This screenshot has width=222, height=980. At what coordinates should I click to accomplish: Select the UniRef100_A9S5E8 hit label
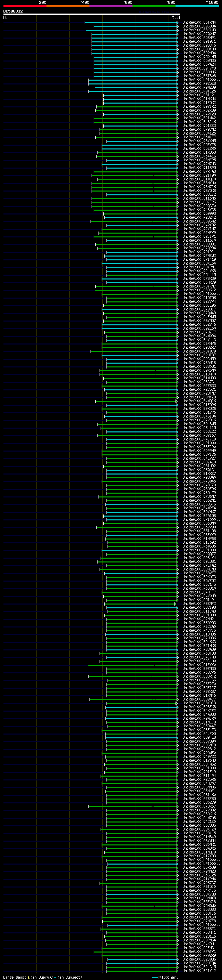point(199,83)
